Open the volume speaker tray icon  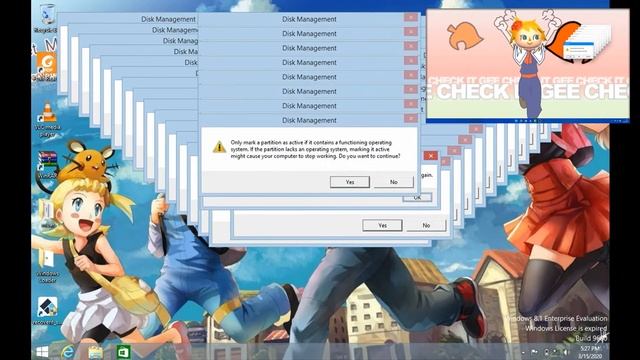click(566, 352)
